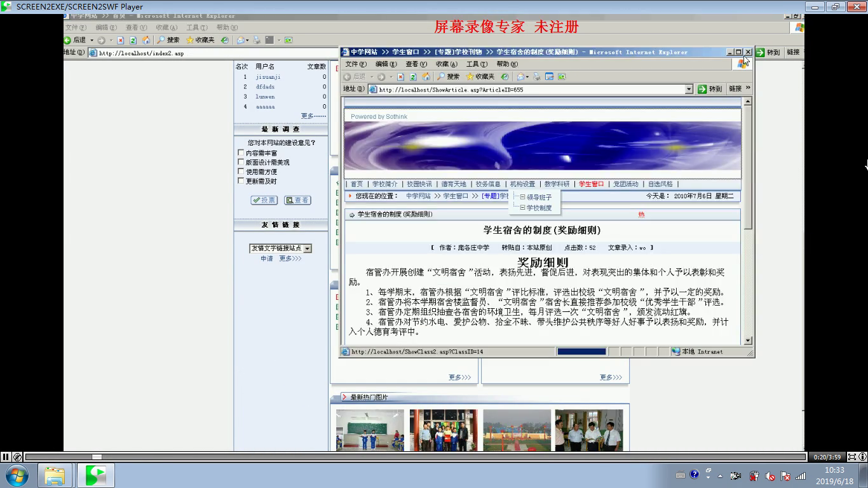This screenshot has width=868, height=488.
Task: Open 文件(F) menu in front IE window
Action: [356, 64]
